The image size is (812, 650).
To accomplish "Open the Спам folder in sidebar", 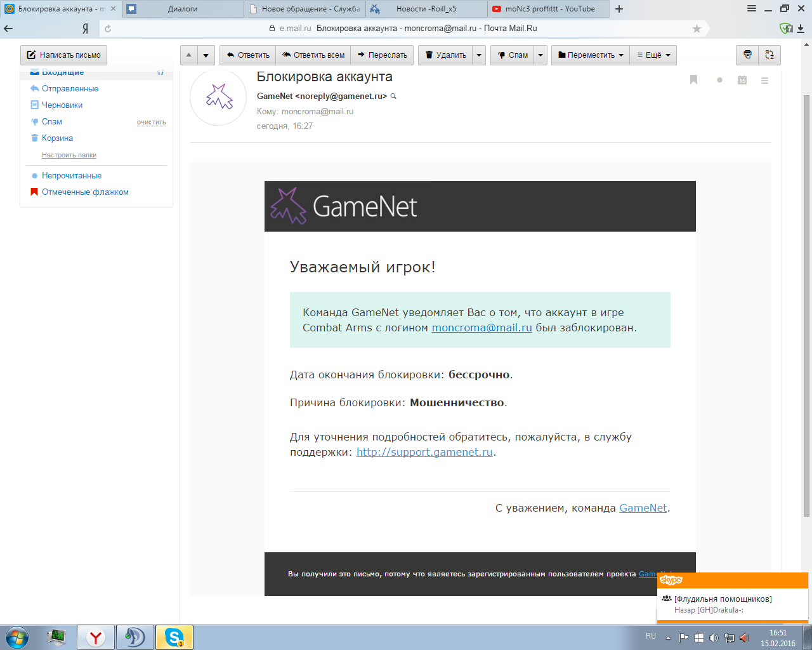I will point(52,122).
